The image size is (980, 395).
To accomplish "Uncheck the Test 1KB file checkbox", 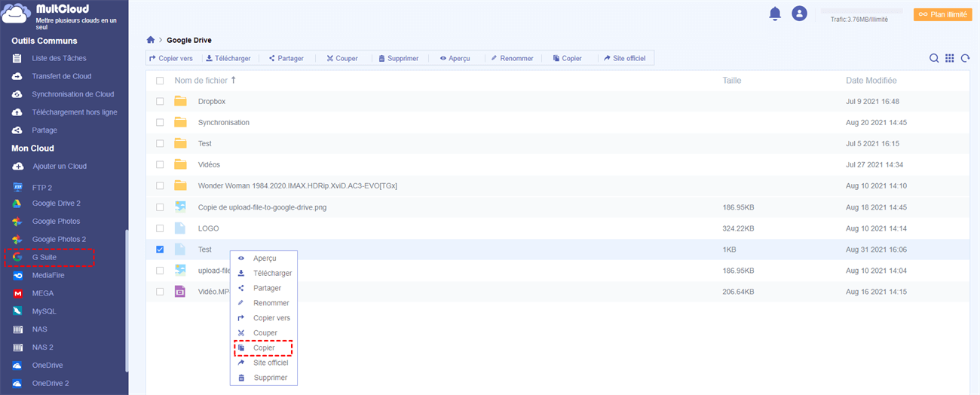I will [x=159, y=249].
